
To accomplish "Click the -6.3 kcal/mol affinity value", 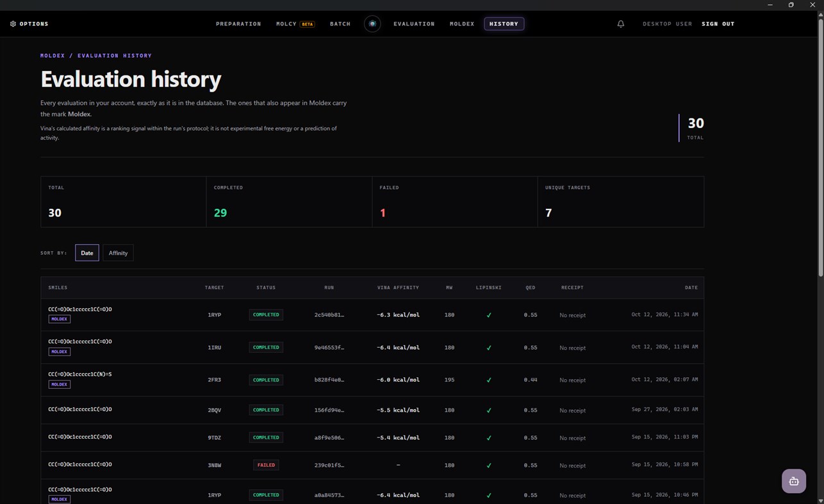I will (398, 315).
